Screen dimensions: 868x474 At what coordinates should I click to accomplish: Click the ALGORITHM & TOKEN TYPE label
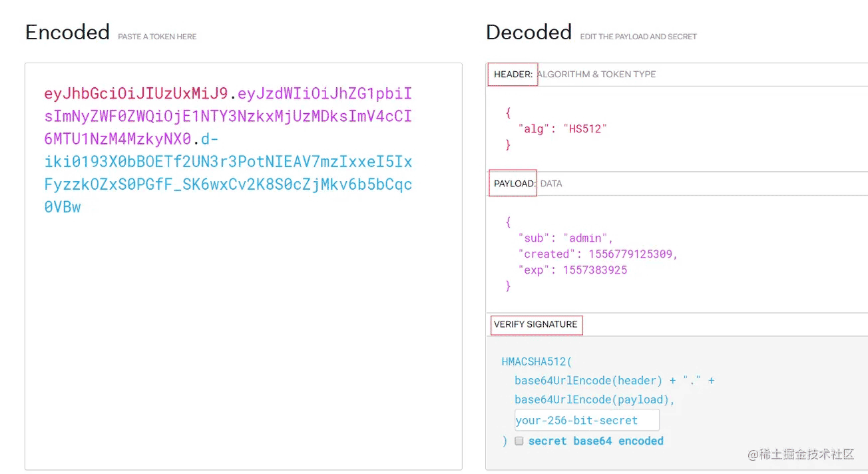pyautogui.click(x=596, y=74)
